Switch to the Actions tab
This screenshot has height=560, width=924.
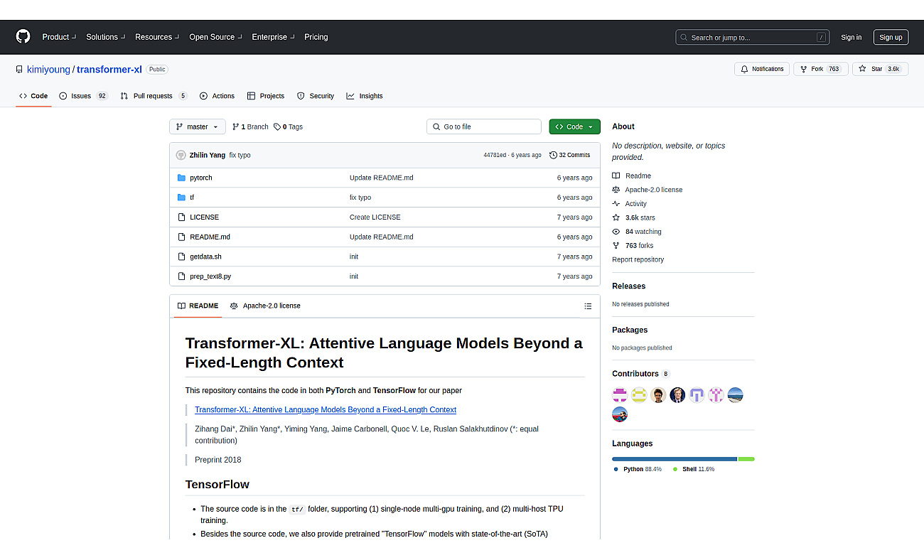coord(217,96)
